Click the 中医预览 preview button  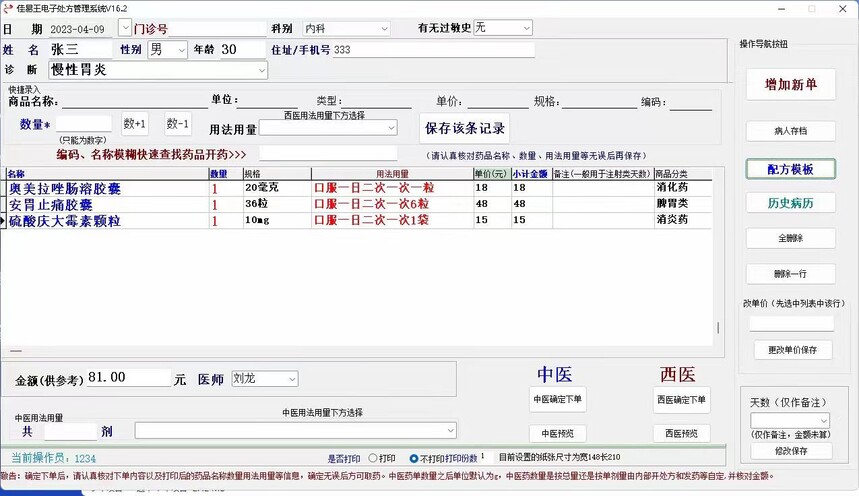coord(558,434)
